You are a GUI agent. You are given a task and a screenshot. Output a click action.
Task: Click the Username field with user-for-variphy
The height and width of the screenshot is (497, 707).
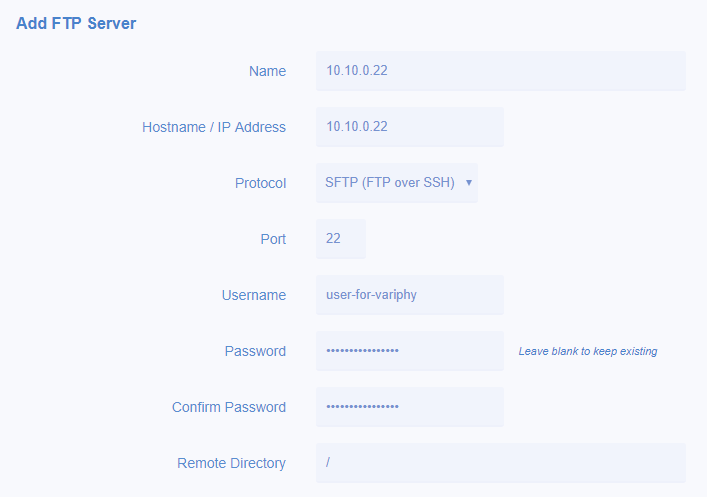[x=409, y=295]
